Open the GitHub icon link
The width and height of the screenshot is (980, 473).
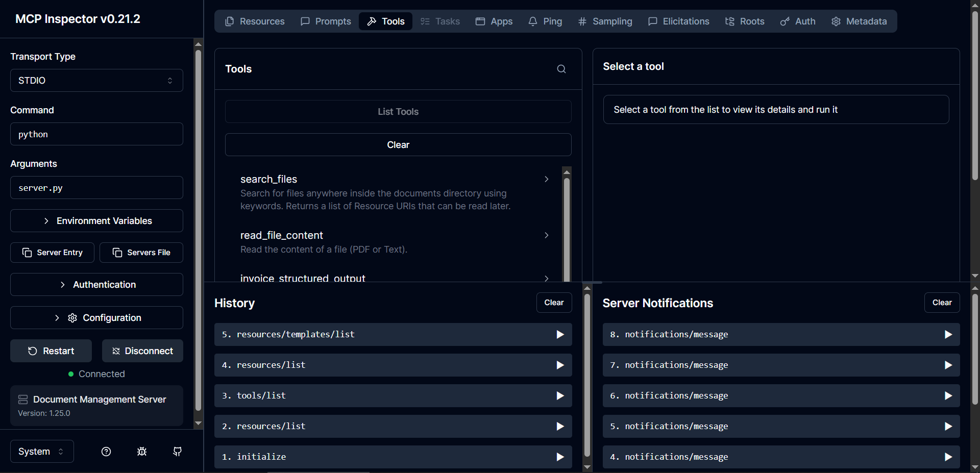177,452
